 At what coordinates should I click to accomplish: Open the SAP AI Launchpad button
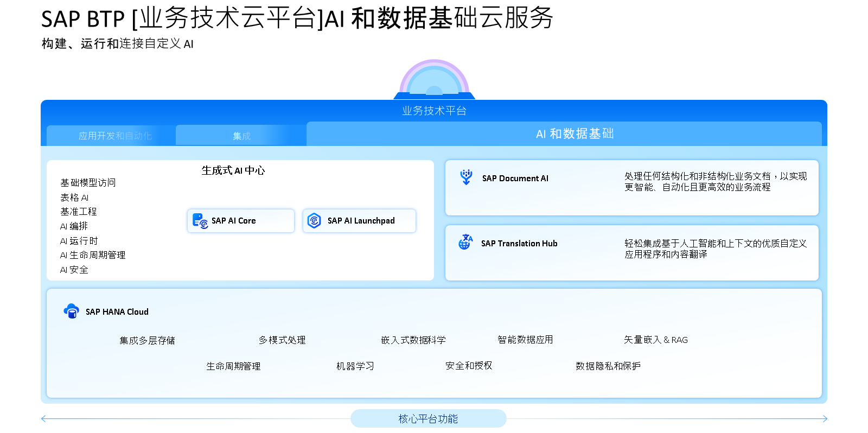pos(359,221)
